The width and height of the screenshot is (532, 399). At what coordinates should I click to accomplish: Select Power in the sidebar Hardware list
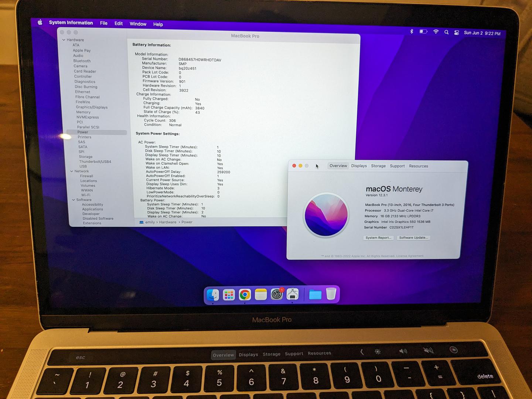point(83,132)
